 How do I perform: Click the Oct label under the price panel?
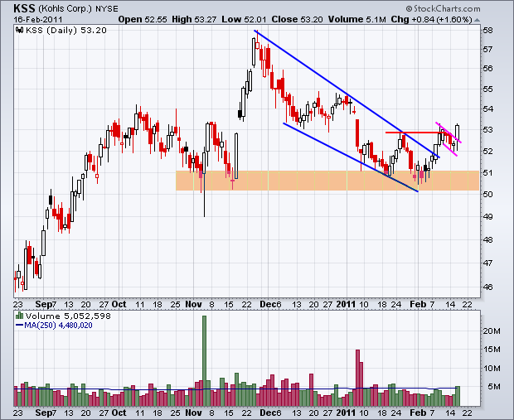tap(119, 304)
